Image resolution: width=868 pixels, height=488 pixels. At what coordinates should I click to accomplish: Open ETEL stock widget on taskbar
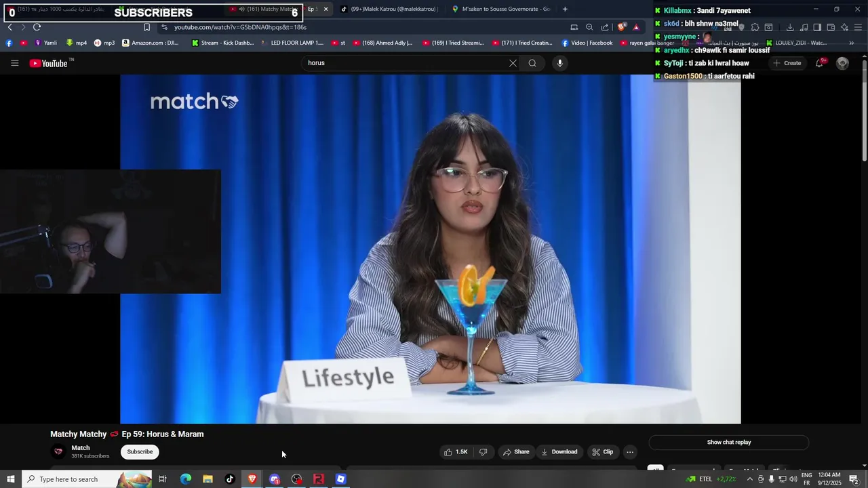pos(711,479)
